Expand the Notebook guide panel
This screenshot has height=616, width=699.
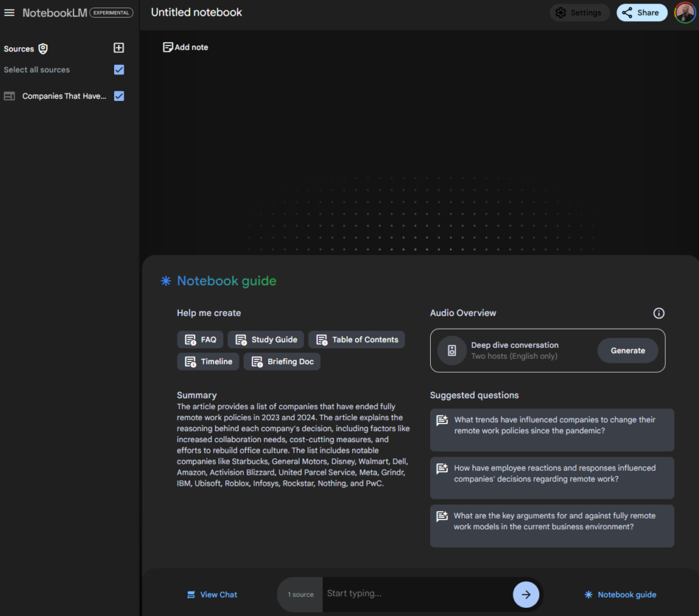619,594
